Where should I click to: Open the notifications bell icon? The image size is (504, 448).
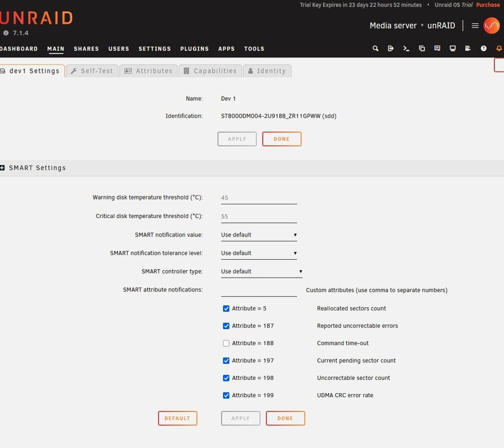coord(499,48)
